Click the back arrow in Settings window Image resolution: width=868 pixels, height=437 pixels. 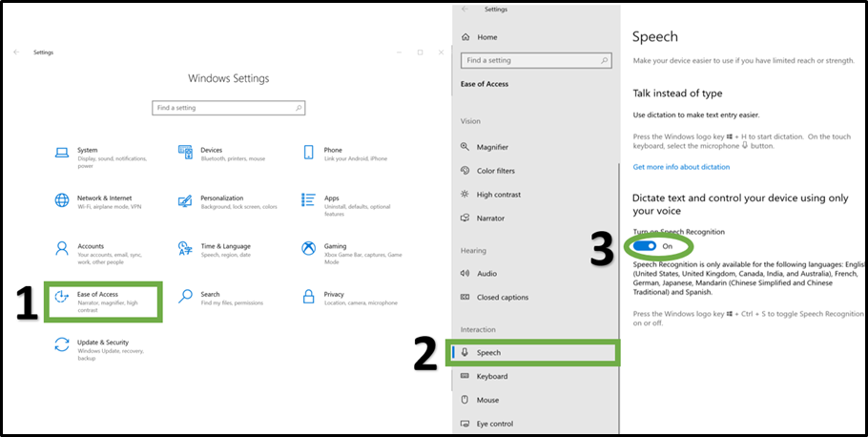click(16, 52)
